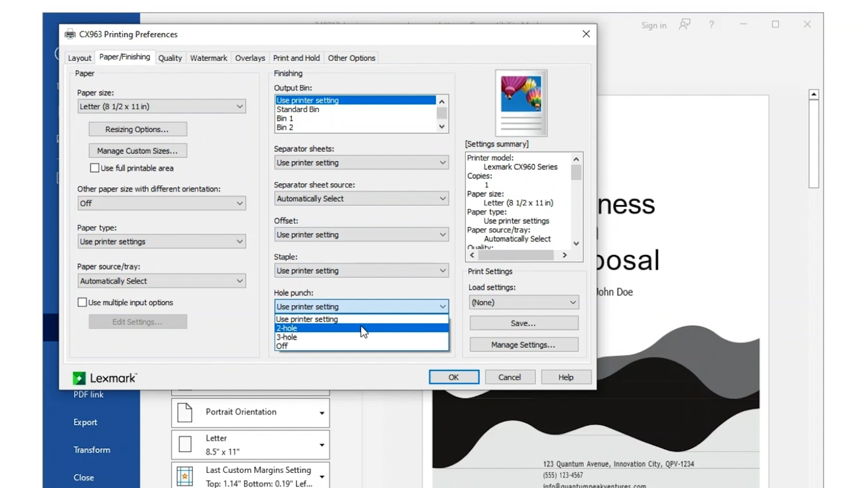Image resolution: width=868 pixels, height=488 pixels.
Task: Click the feedback person icon near Sign in
Action: [x=684, y=24]
